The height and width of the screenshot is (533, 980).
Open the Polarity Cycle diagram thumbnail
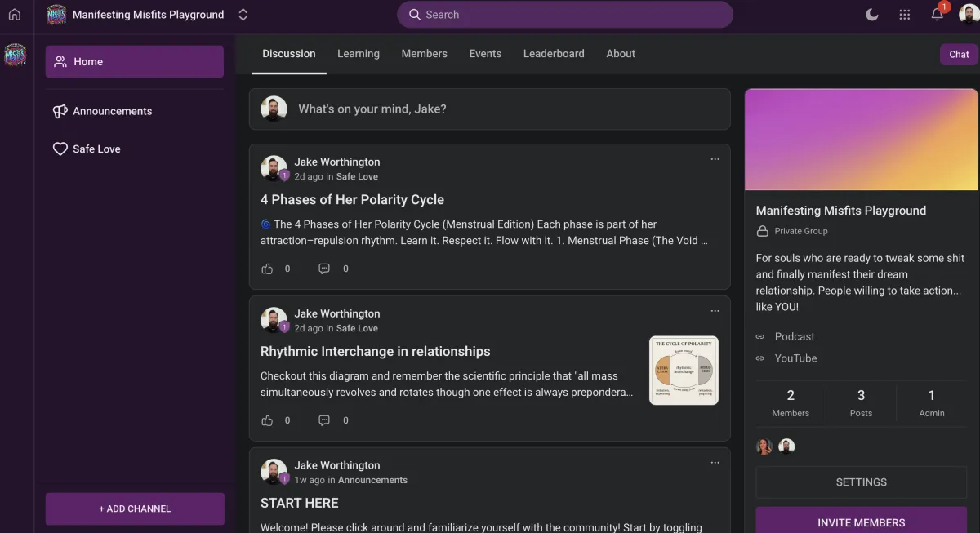click(684, 371)
